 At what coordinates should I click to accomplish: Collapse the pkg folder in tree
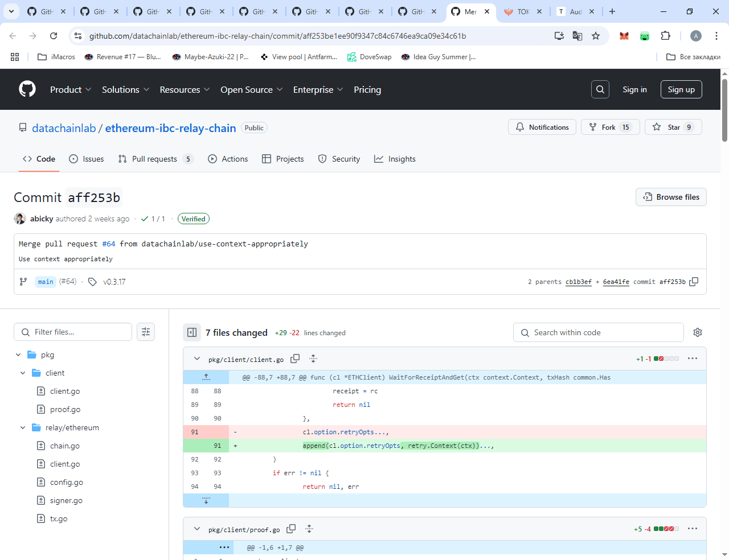point(18,355)
